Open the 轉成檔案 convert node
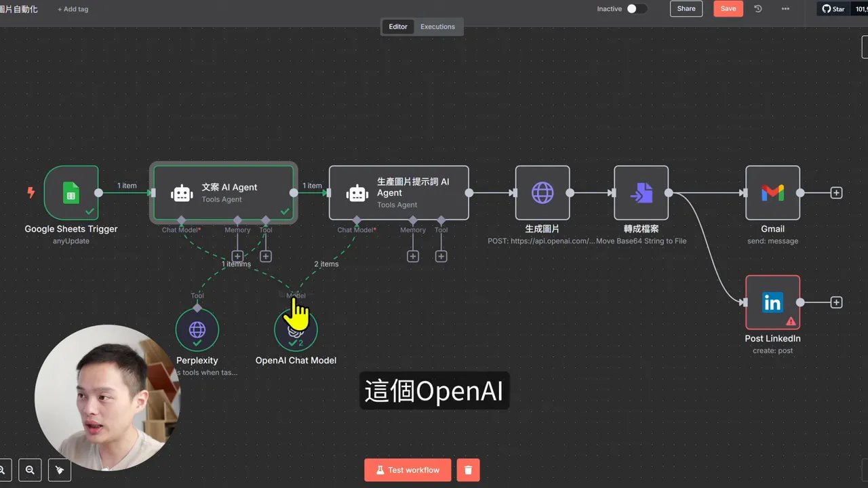 pos(641,192)
